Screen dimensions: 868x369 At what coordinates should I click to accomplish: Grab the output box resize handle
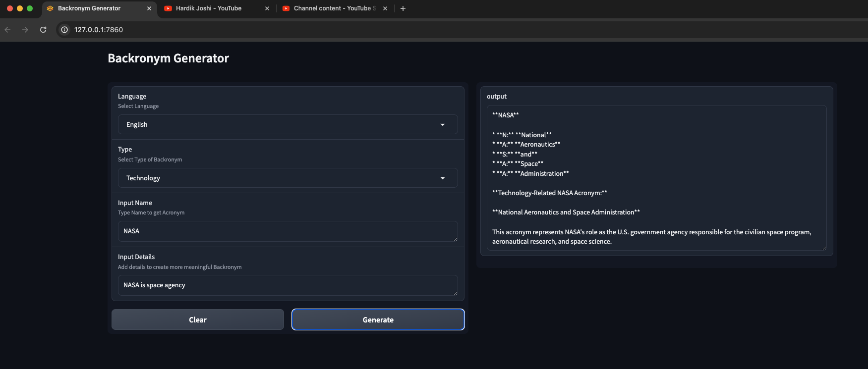824,248
